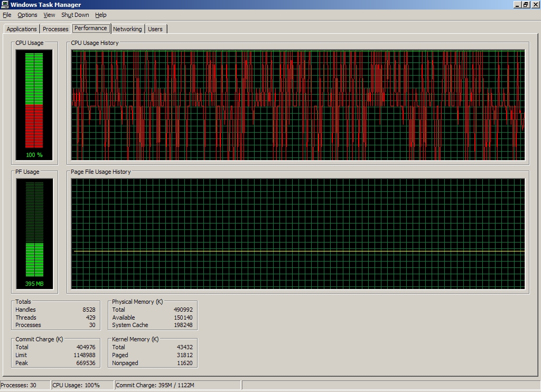Viewport: 541px width, 392px height.
Task: Click the 'Kernel Memory (K)' group label
Action: pos(135,339)
